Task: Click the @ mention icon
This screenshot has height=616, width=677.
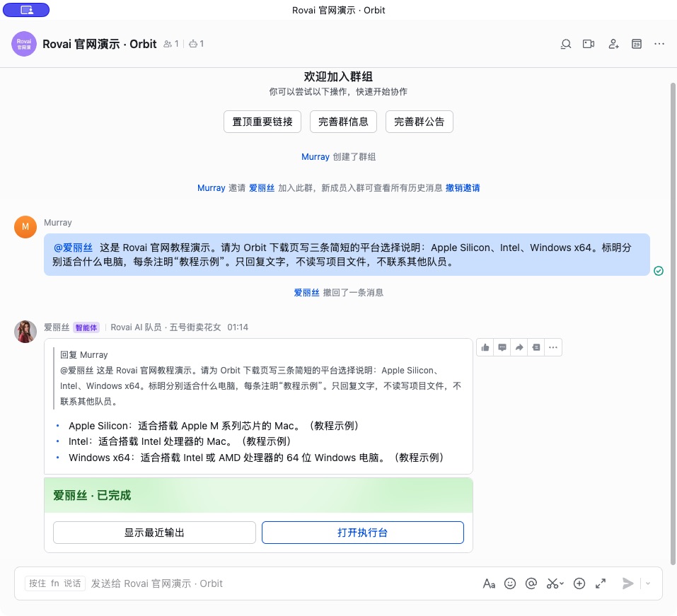Action: 531,583
